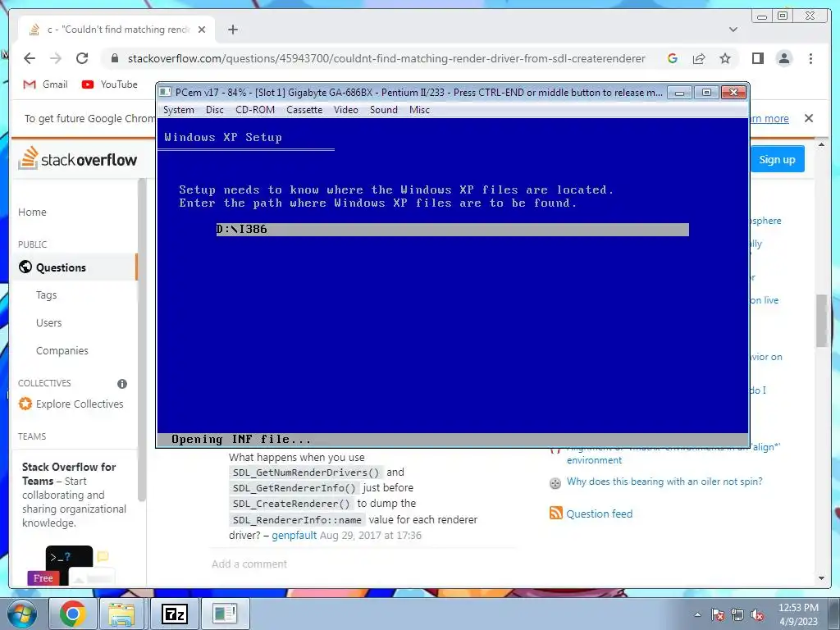
Task: Bookmark this page with the star
Action: click(725, 58)
